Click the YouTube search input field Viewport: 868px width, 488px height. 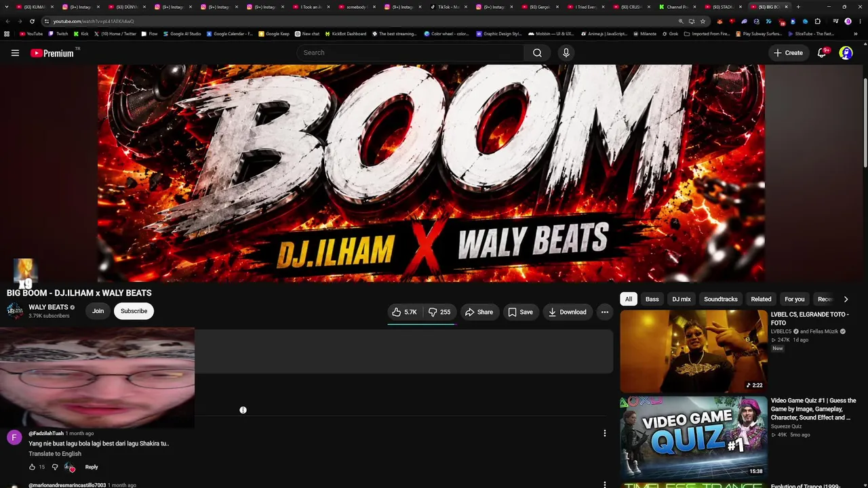(x=410, y=53)
